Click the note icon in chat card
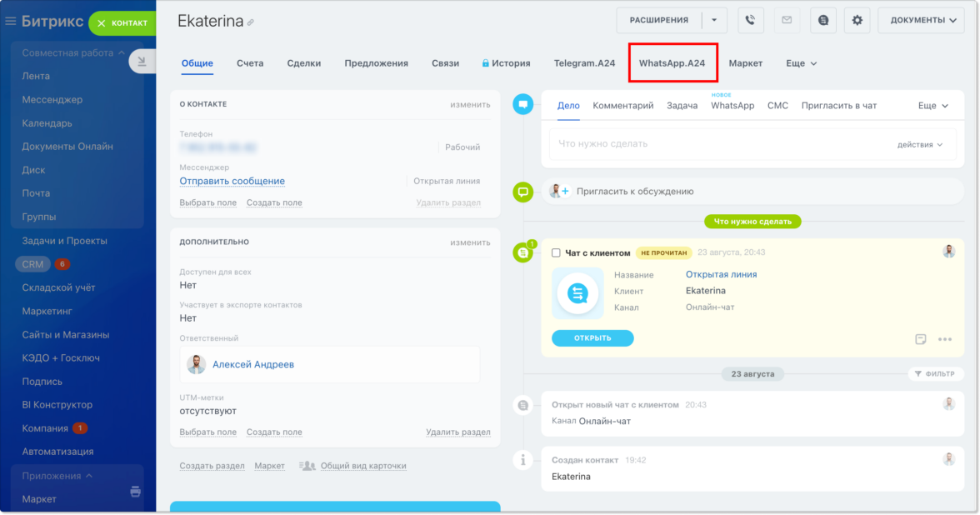980x515 pixels. pyautogui.click(x=921, y=339)
